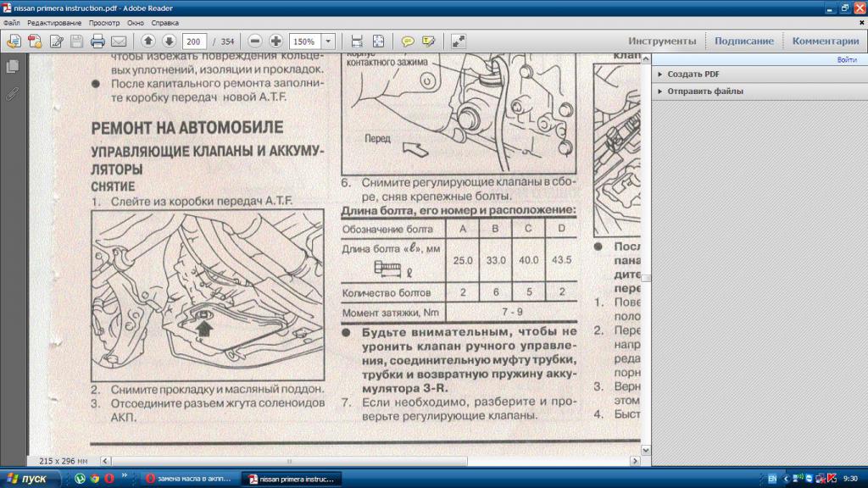
Task: Click the horizontal scrollbar left arrow
Action: coord(105,460)
